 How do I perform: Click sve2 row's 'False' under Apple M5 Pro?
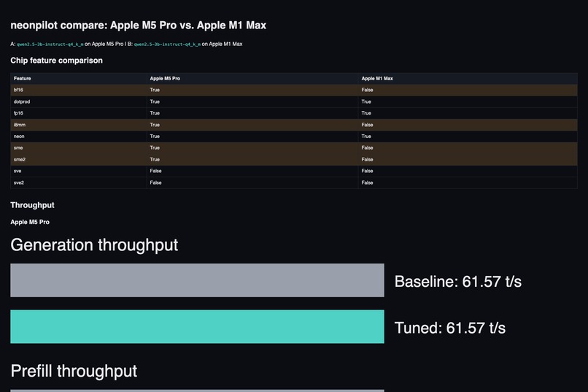(x=155, y=182)
